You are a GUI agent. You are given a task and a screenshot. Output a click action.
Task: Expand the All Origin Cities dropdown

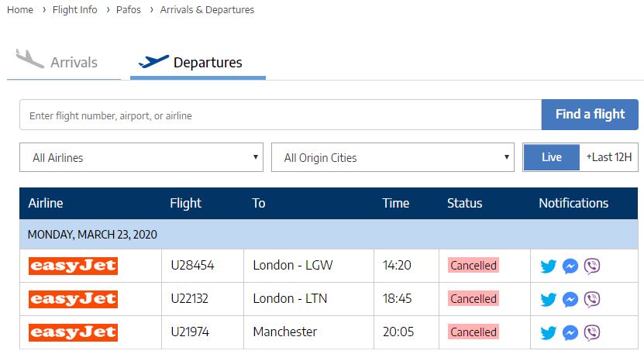coord(393,157)
